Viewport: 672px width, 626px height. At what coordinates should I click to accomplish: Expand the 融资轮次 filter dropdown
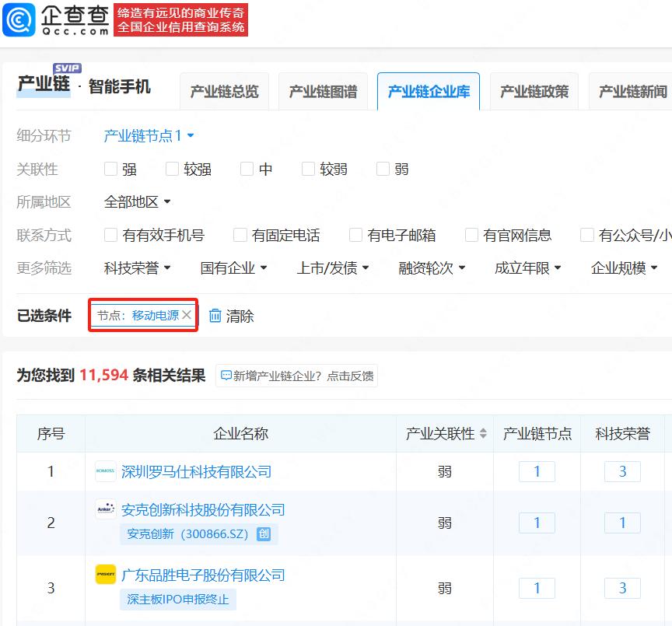(432, 268)
